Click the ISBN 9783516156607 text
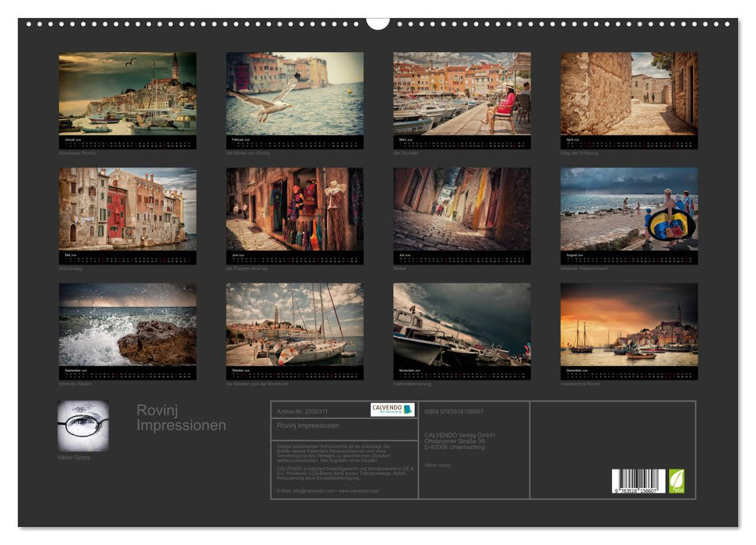Image resolution: width=756 pixels, height=545 pixels. click(454, 410)
